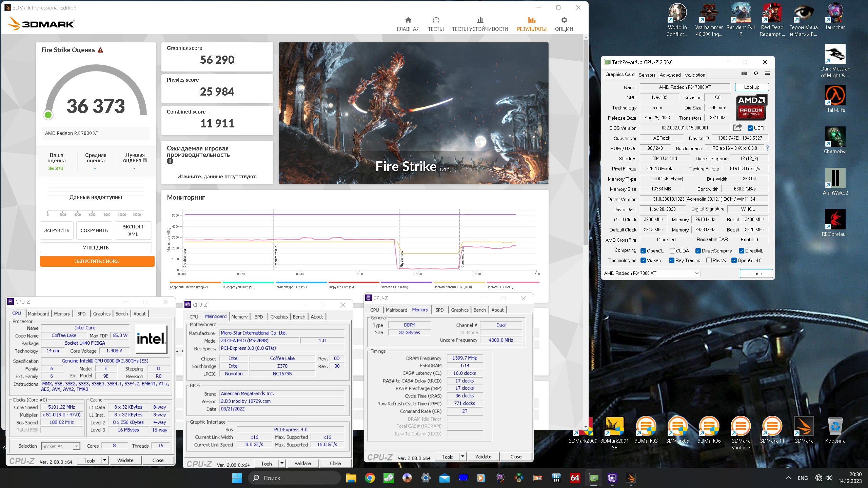The width and height of the screenshot is (868, 488).
Task: Toggle the CUDA checkbox in GPU-Z
Action: [x=672, y=251]
